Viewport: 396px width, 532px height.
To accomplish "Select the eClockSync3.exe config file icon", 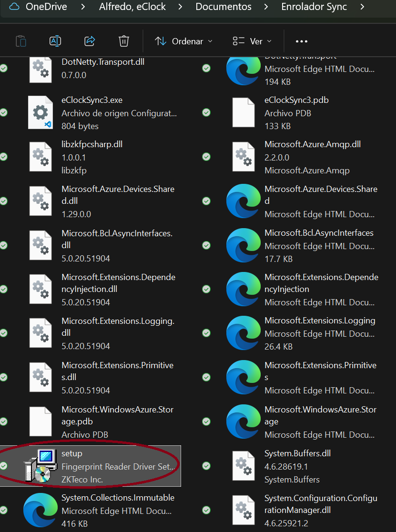I will pyautogui.click(x=41, y=113).
